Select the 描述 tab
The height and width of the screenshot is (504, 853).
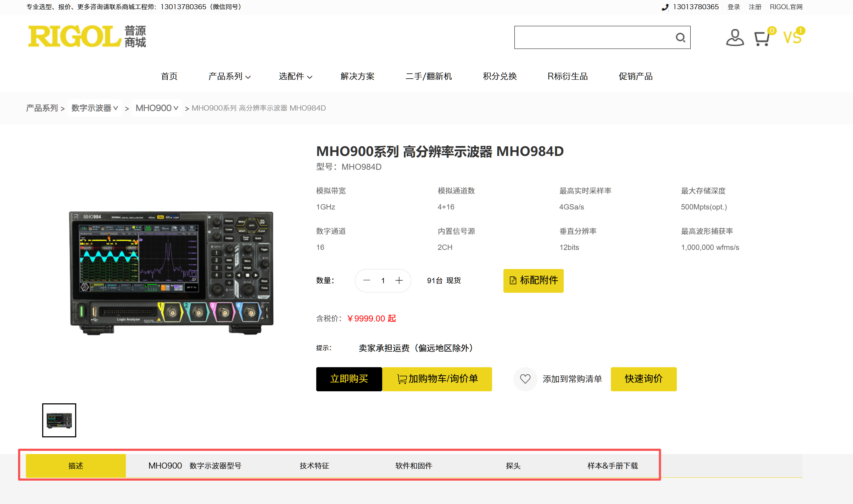[x=76, y=466]
